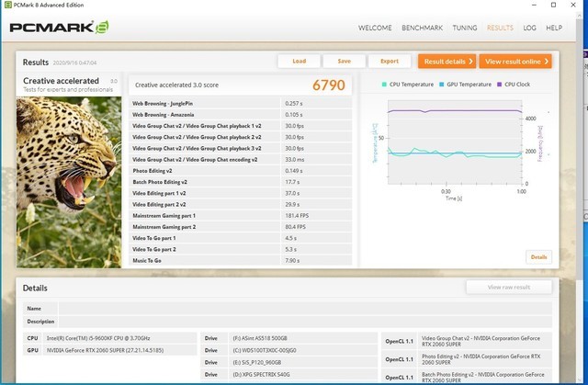Toggle CPU Temperature legend swatch

coord(384,85)
